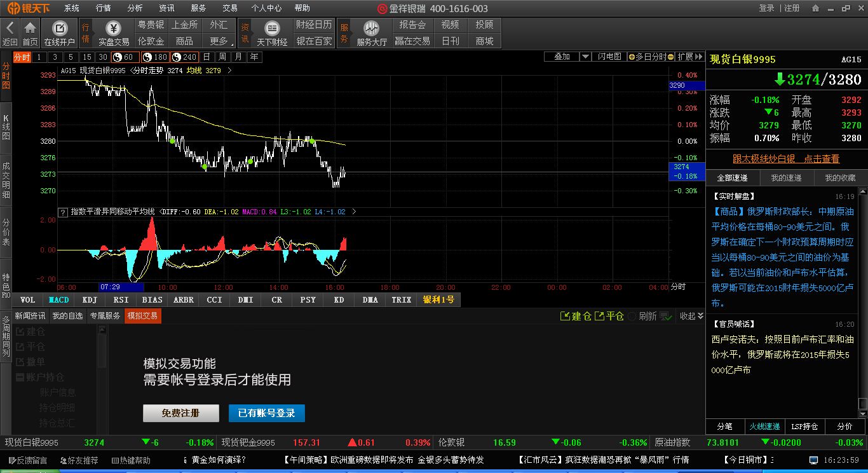Select the 180-minute taiji period button

click(154, 57)
